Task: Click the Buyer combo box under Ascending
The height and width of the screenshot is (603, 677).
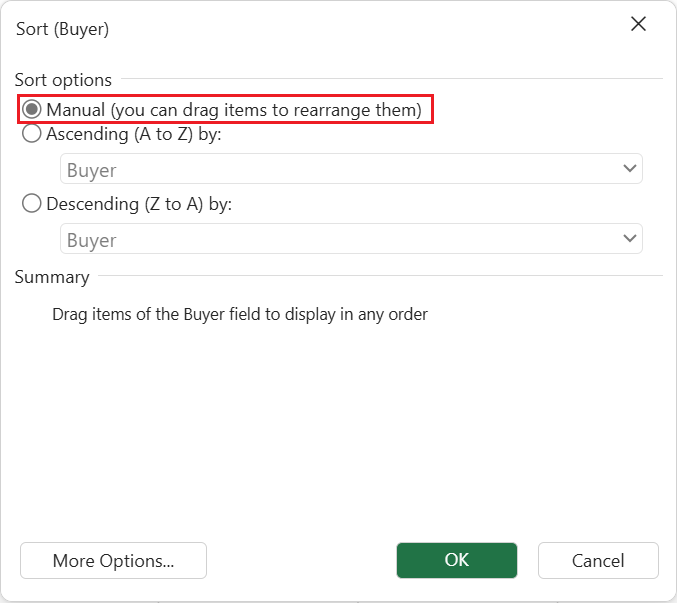Action: click(x=340, y=170)
